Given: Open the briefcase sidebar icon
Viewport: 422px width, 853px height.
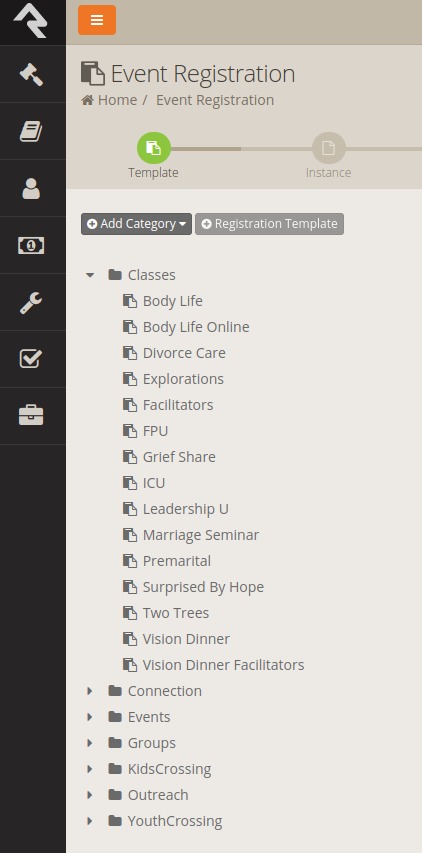Looking at the screenshot, I should (31, 416).
